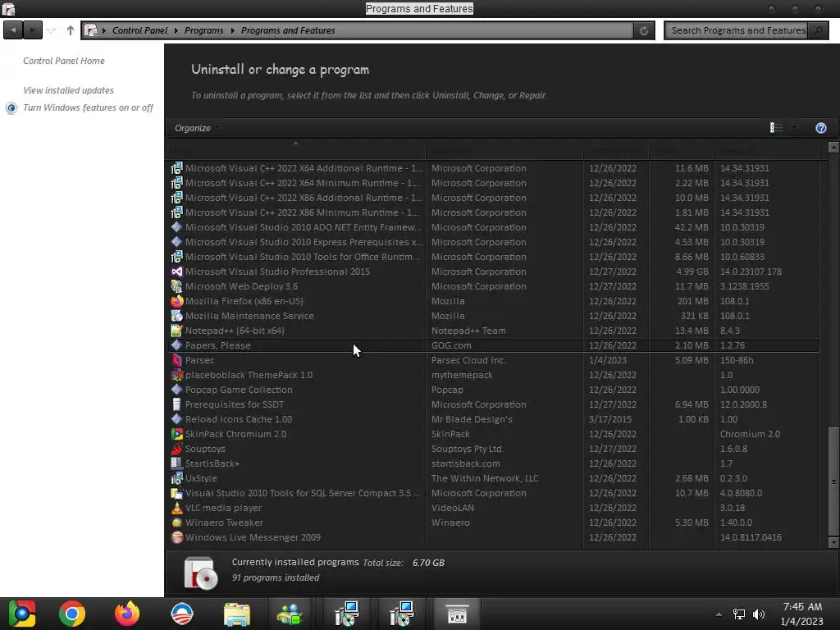Click the volume speaker tray icon
The image size is (840, 630).
click(x=759, y=614)
